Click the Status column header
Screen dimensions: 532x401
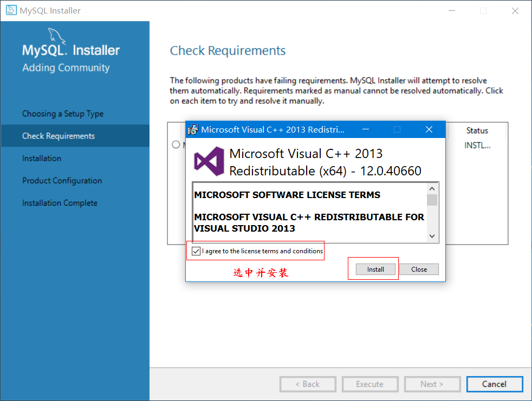pyautogui.click(x=477, y=130)
